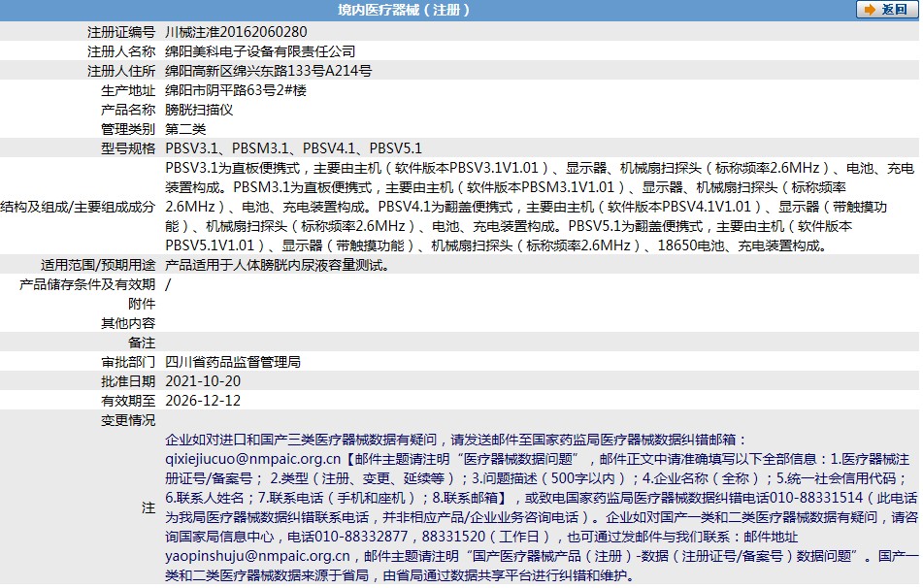This screenshot has width=923, height=588.
Task: Click the 批准日期 label
Action: tap(128, 381)
